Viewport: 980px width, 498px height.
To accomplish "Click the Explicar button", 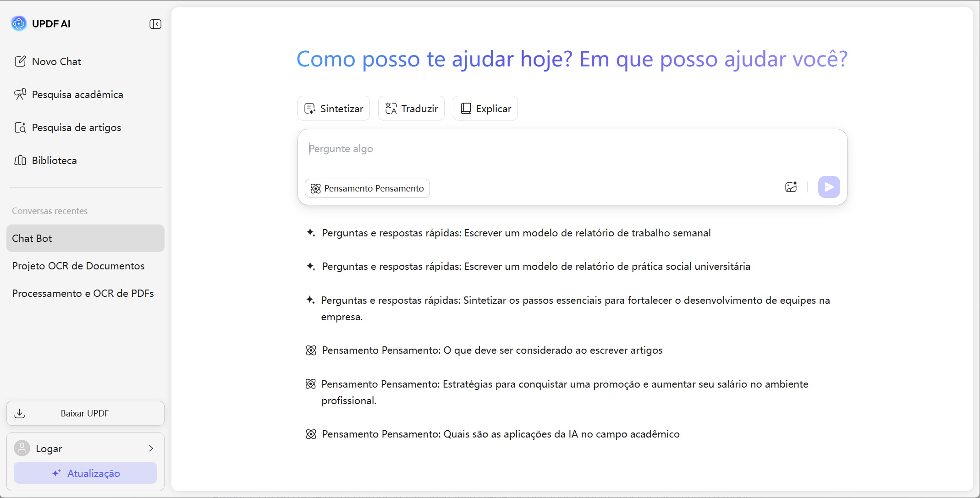I will [485, 109].
